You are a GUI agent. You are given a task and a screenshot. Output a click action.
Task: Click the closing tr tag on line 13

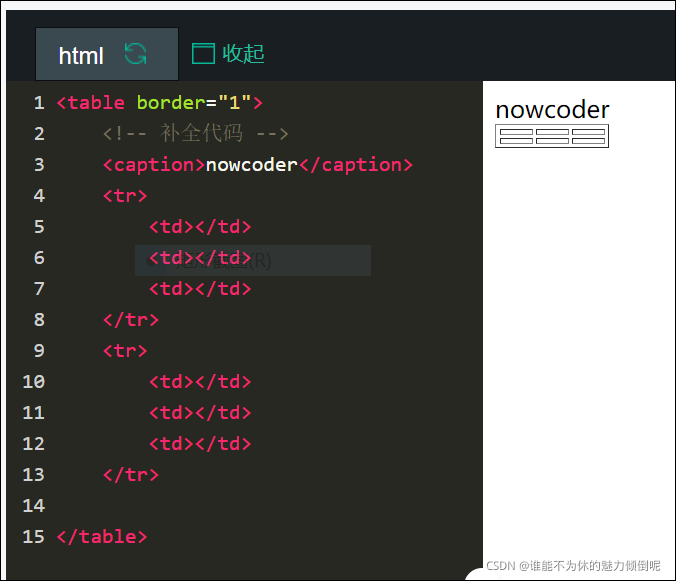point(131,475)
